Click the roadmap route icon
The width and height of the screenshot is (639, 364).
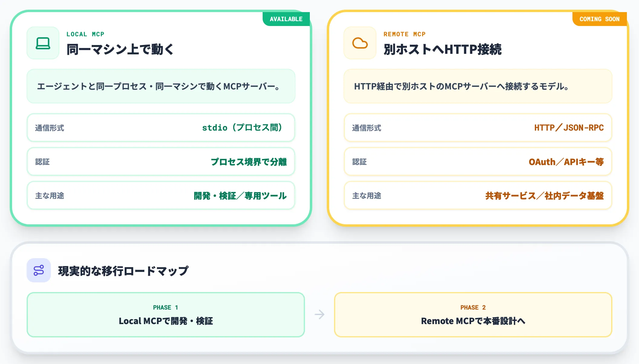(x=39, y=270)
